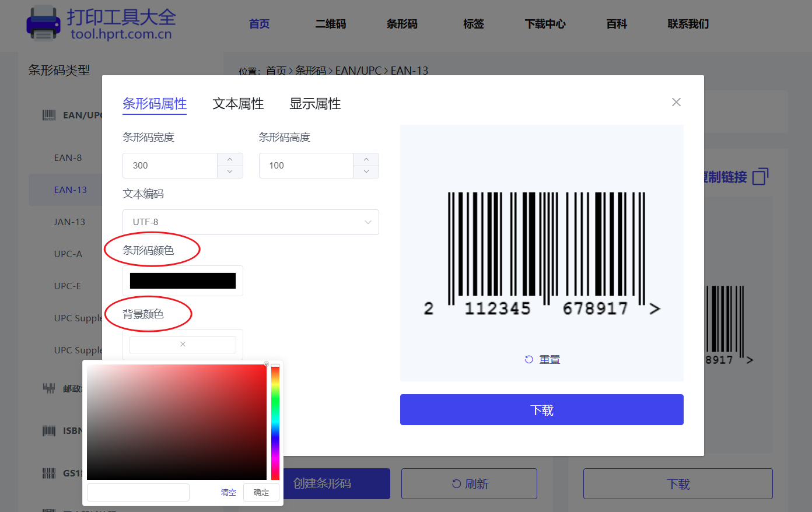Screen dimensions: 812x512
Task: Clear background color with the X icon
Action: [x=183, y=345]
